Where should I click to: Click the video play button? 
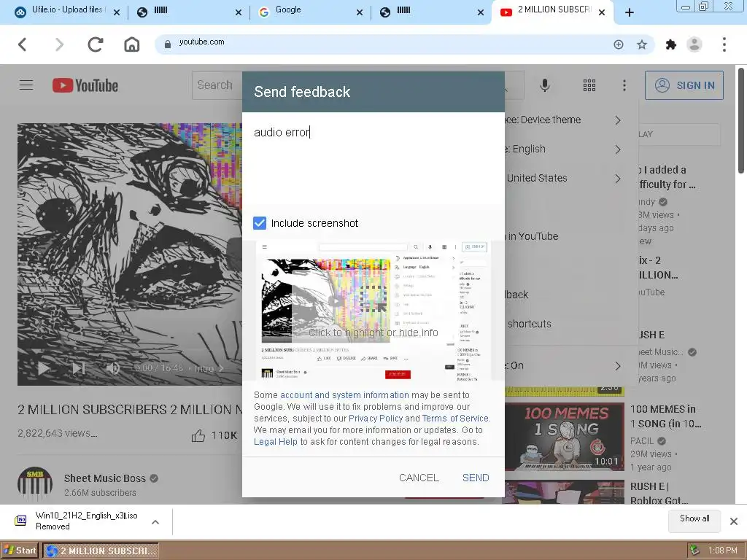pyautogui.click(x=43, y=368)
